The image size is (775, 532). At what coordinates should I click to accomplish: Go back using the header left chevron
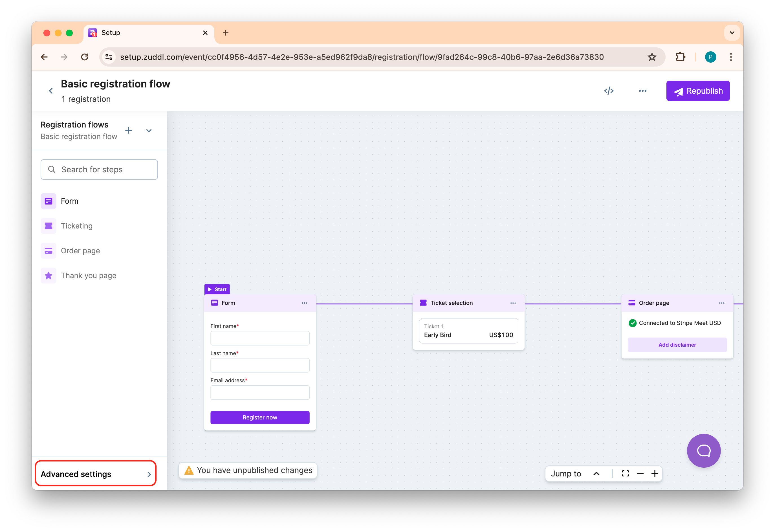[51, 91]
